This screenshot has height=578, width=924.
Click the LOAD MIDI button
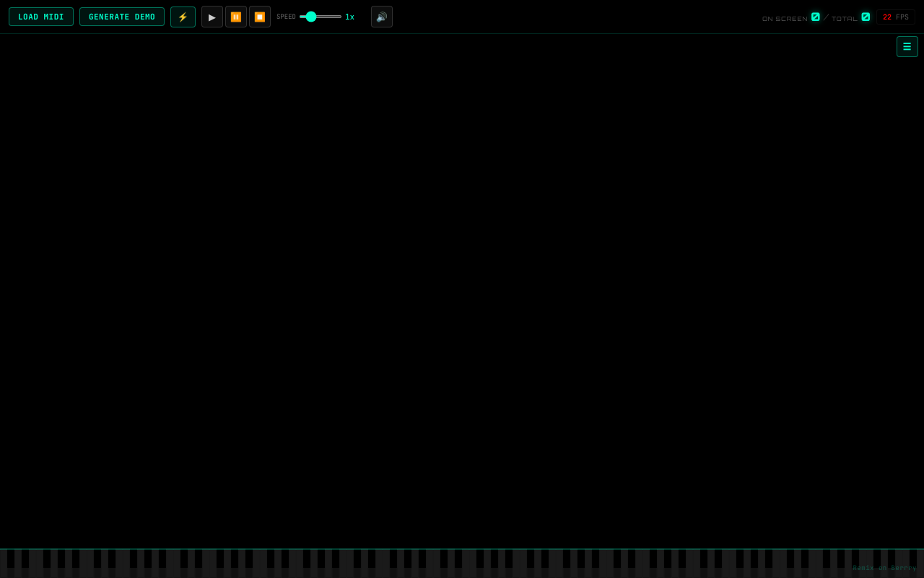[40, 17]
